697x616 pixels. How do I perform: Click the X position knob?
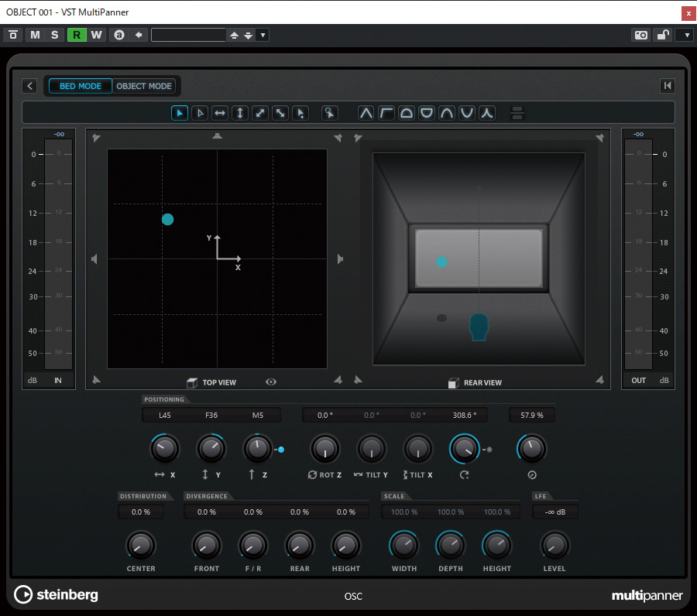tap(165, 449)
